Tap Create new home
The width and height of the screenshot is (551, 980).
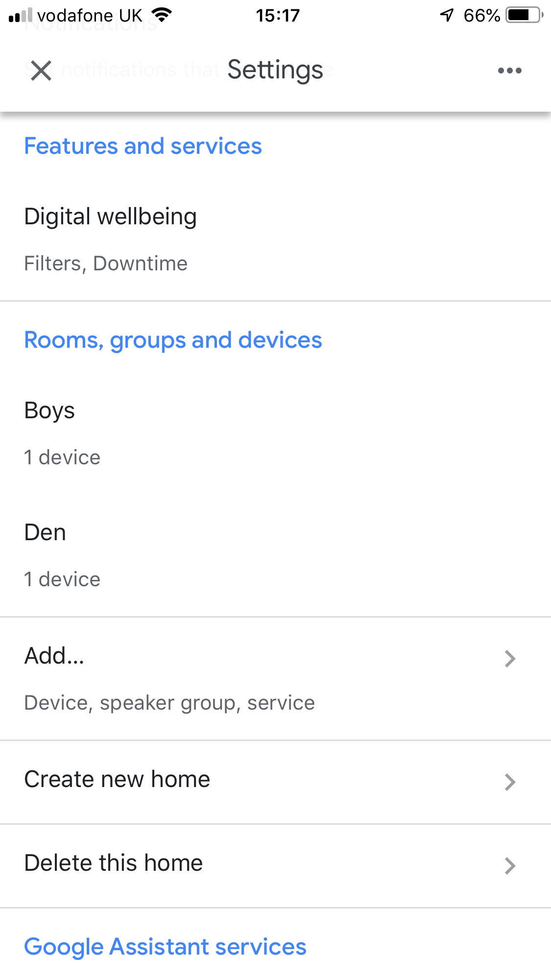[x=118, y=779]
